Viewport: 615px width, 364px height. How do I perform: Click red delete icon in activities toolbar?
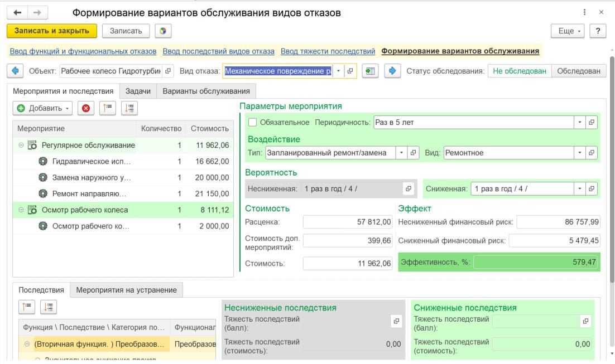click(85, 108)
